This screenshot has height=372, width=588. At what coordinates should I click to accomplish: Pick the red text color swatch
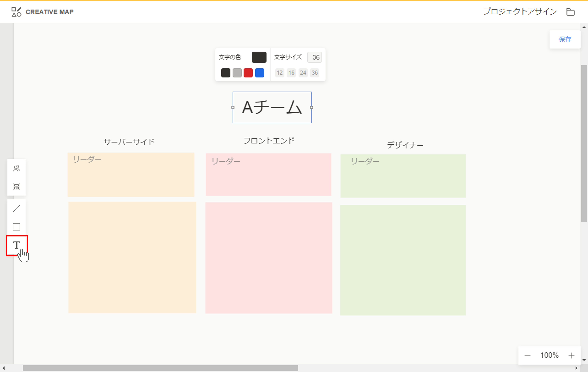pyautogui.click(x=248, y=73)
